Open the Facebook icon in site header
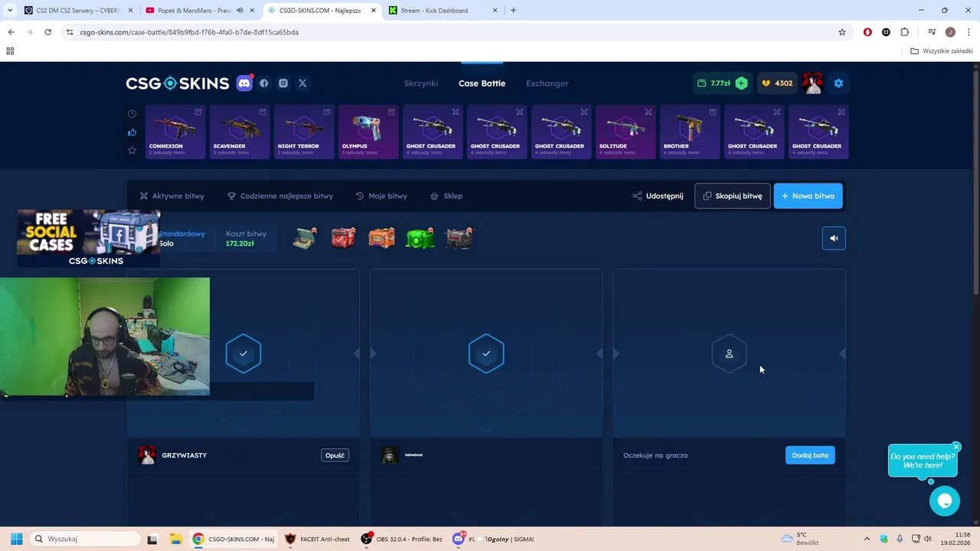Screen dimensions: 980x551 (x=264, y=83)
